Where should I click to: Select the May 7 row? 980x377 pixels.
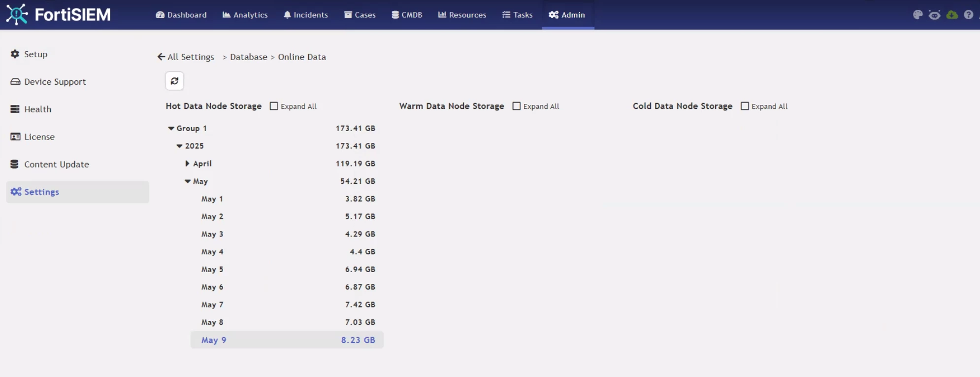click(x=287, y=305)
